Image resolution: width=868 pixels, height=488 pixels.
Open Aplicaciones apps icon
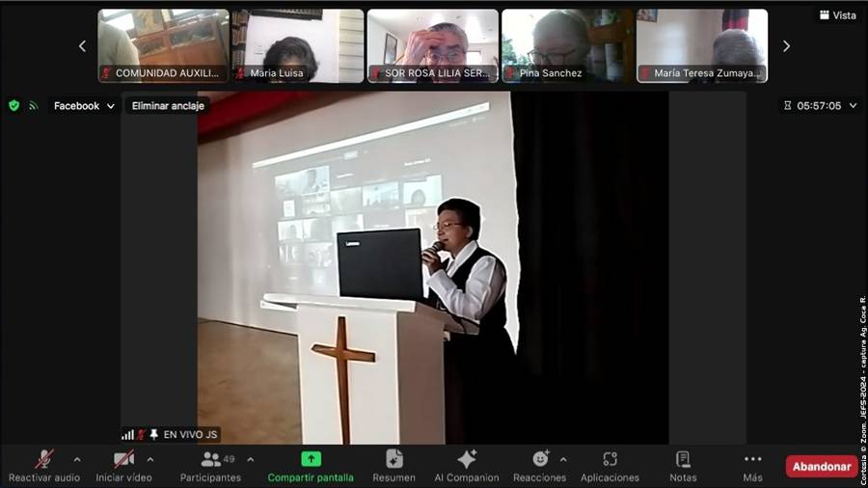click(610, 459)
